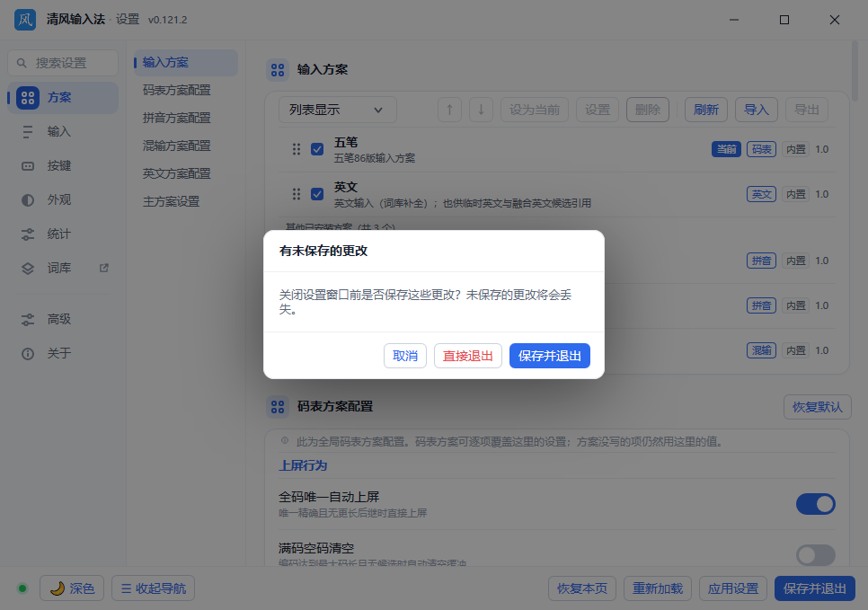Grab the drag handle beside 五笔 scheme
This screenshot has width=868, height=610.
tap(297, 149)
